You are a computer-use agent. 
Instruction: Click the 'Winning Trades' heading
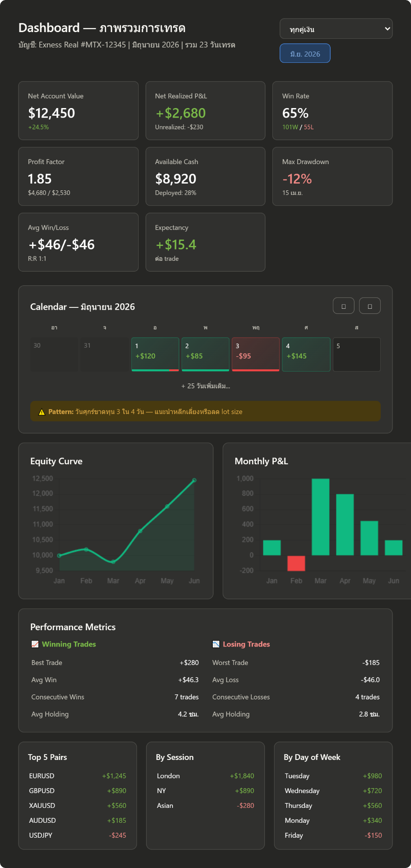(x=69, y=644)
